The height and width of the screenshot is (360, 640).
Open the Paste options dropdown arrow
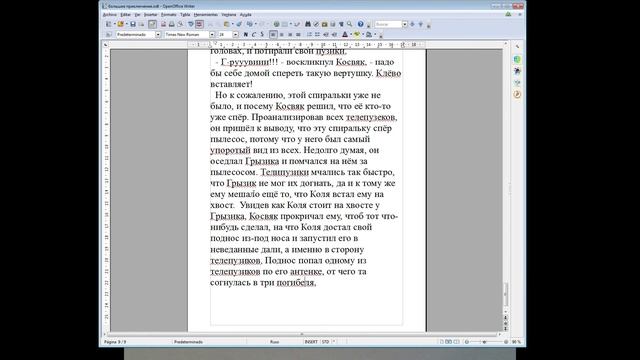pyautogui.click(x=233, y=24)
